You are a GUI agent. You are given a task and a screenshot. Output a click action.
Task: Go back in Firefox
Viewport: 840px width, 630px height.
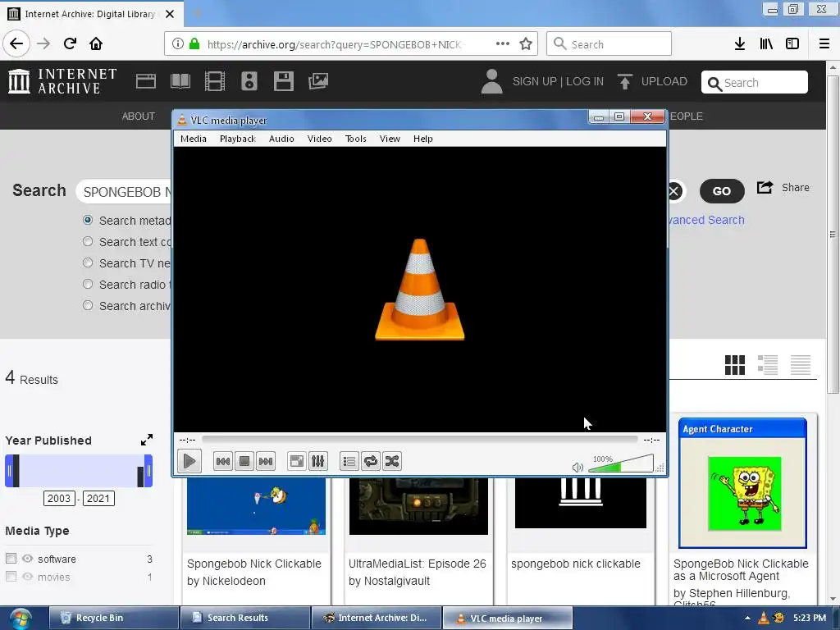(x=16, y=44)
